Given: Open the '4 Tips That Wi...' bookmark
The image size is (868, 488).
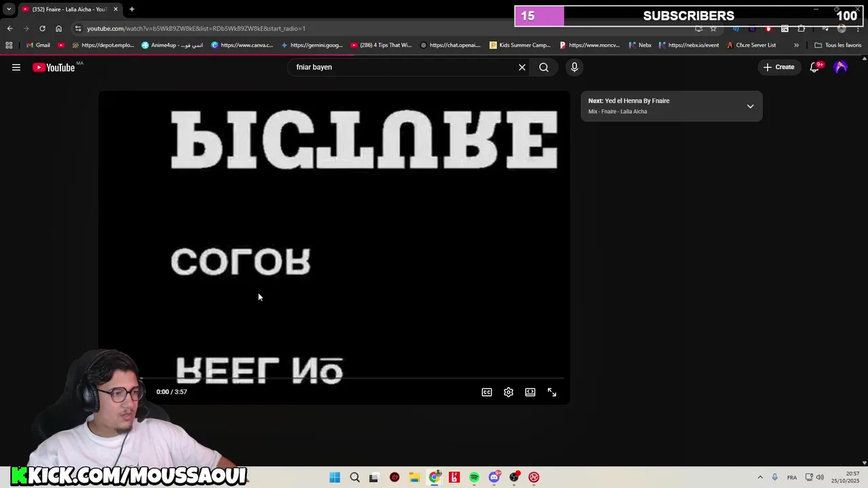Looking at the screenshot, I should coord(380,45).
